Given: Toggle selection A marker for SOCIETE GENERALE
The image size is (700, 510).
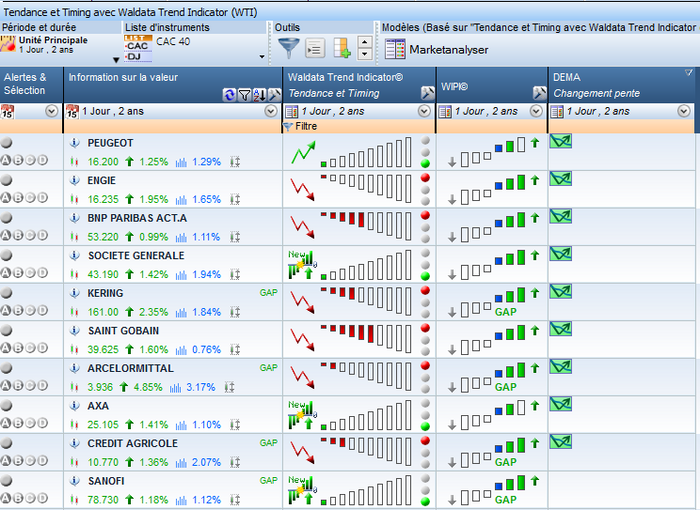Looking at the screenshot, I should 7,273.
